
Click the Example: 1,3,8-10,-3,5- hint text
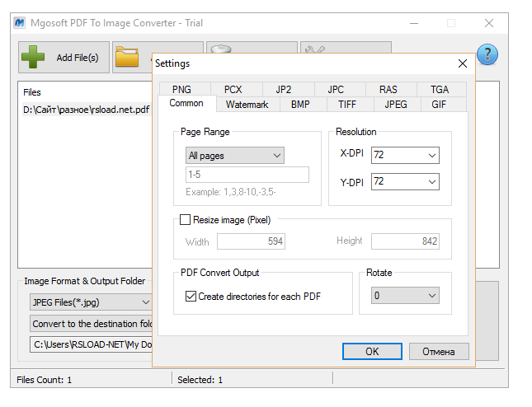(231, 192)
